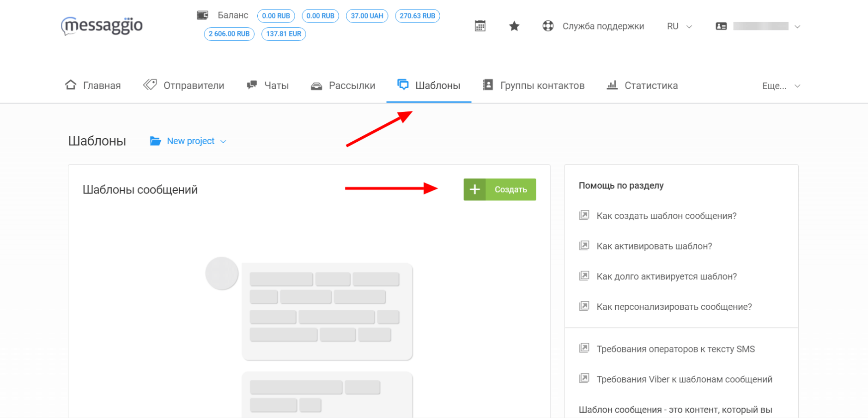The width and height of the screenshot is (868, 418).
Task: Click the 137.81 EUR balance badge
Action: pos(284,34)
